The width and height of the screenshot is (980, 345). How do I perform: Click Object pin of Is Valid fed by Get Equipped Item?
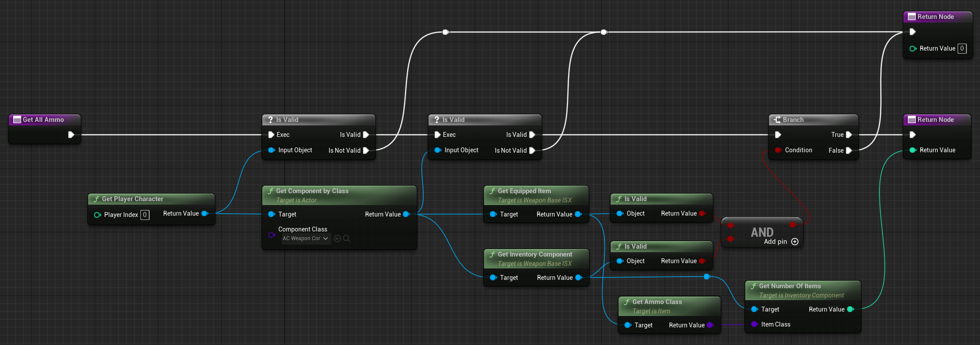point(620,213)
